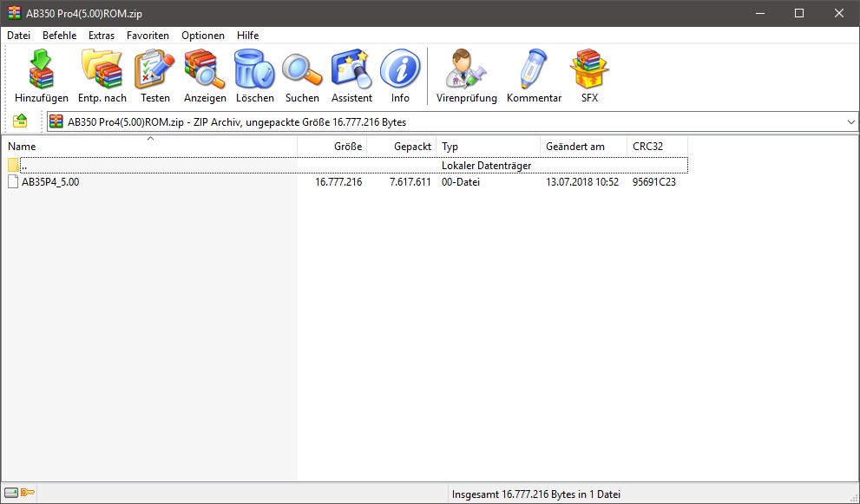Maximize the WinRAR window
The height and width of the screenshot is (504, 860).
(799, 13)
